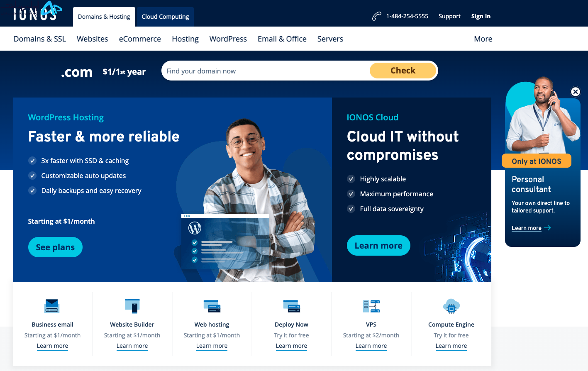This screenshot has height=371, width=588.
Task: Click the checkmark by Maximum performance
Action: coord(351,194)
